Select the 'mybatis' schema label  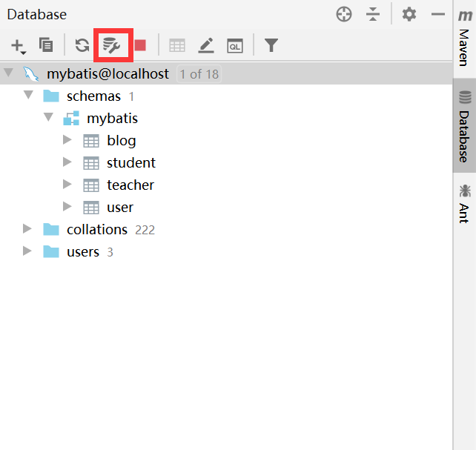click(x=112, y=119)
